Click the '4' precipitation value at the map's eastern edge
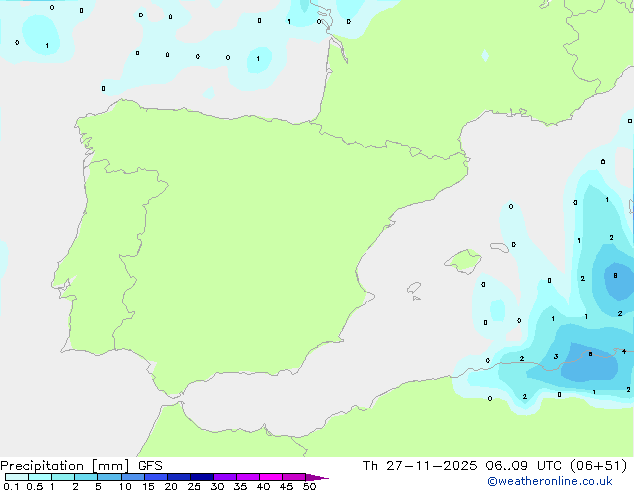The width and height of the screenshot is (634, 490). coord(624,351)
